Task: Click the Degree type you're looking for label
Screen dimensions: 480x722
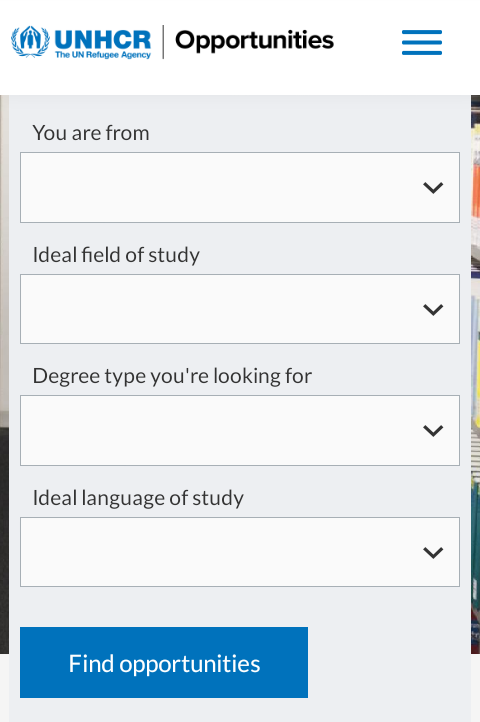Action: coord(172,376)
